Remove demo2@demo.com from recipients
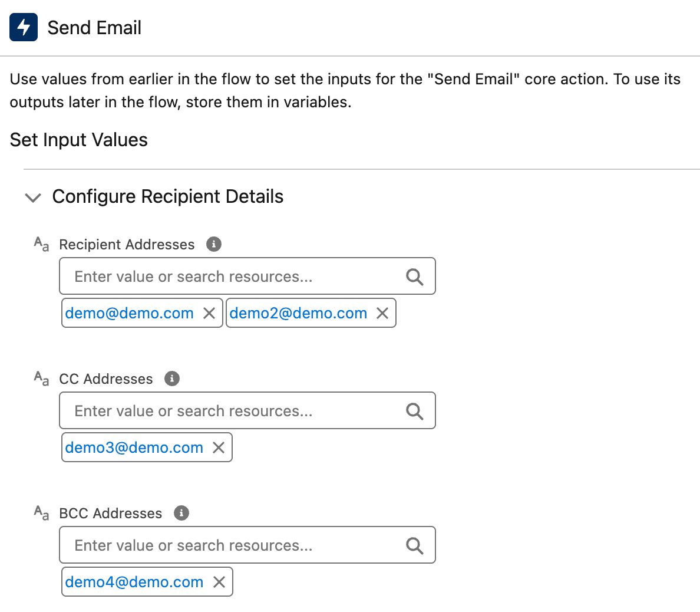700x612 pixels. 382,313
